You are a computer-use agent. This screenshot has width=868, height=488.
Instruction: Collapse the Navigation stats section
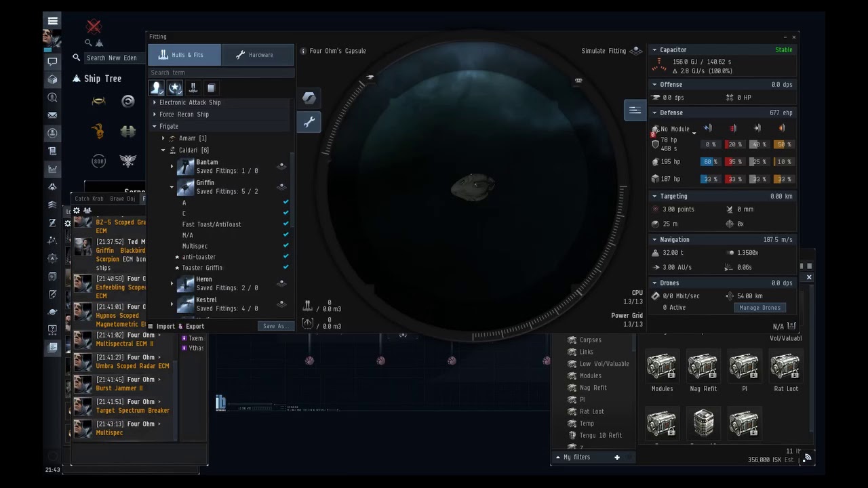(654, 239)
